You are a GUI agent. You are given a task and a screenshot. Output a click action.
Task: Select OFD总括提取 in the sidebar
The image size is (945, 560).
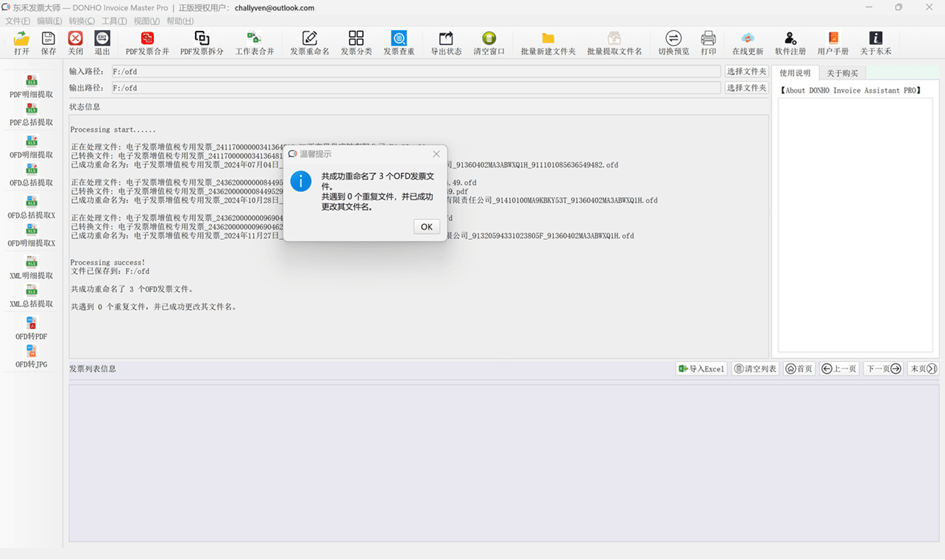coord(32,175)
